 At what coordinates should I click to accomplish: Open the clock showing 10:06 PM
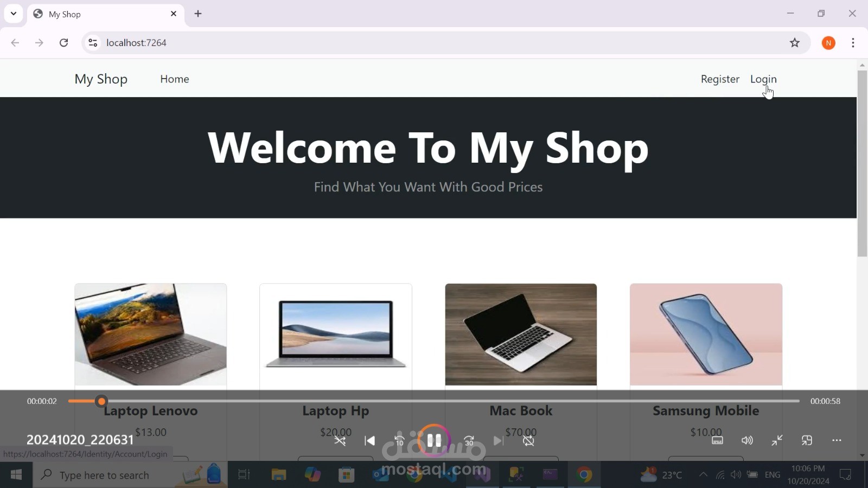(808, 475)
